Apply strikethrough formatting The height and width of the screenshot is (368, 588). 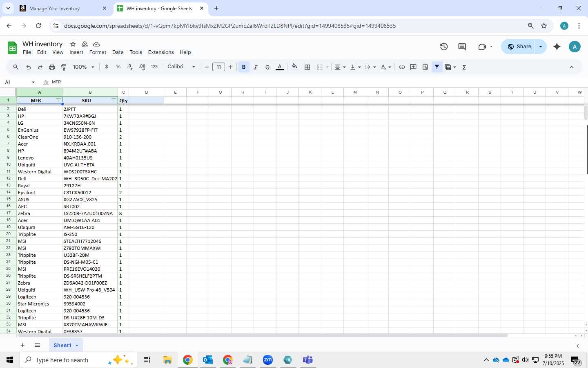(267, 67)
